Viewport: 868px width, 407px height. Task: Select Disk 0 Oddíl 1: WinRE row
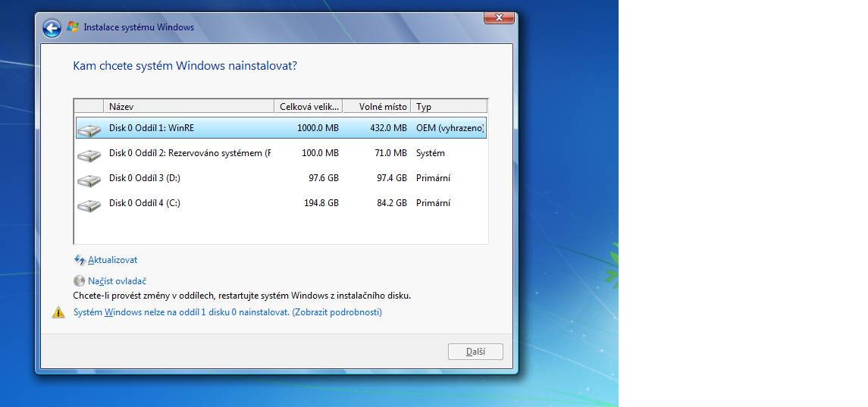coord(280,128)
